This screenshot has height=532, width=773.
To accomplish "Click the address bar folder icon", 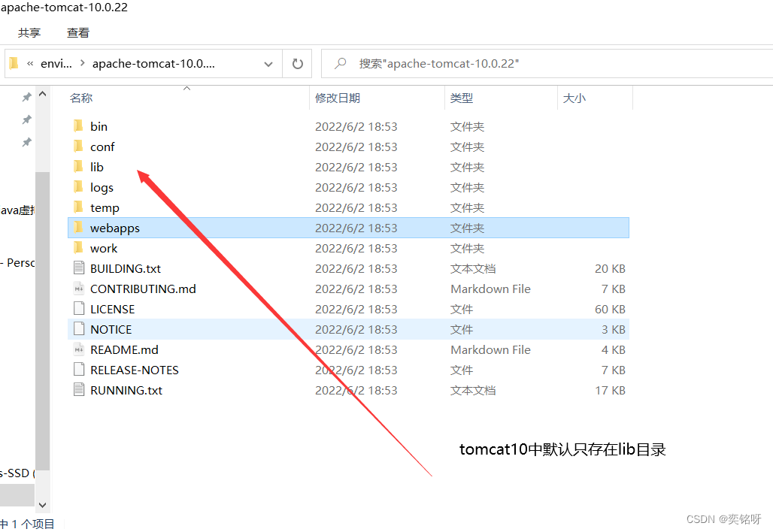I will tap(14, 63).
